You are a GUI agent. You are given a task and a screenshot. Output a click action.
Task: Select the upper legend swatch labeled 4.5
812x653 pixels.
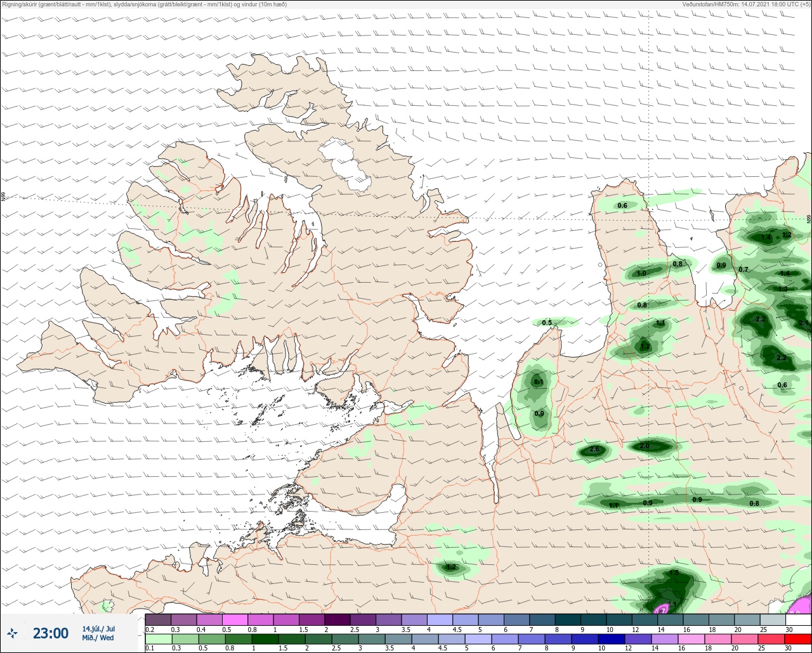(x=466, y=619)
